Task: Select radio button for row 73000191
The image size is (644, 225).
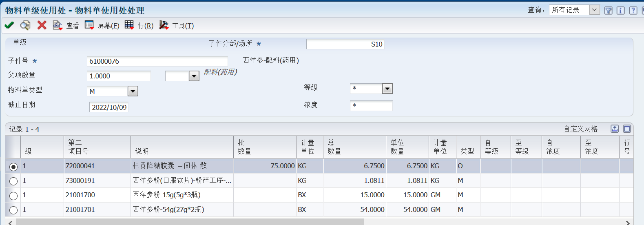Action: (13, 181)
